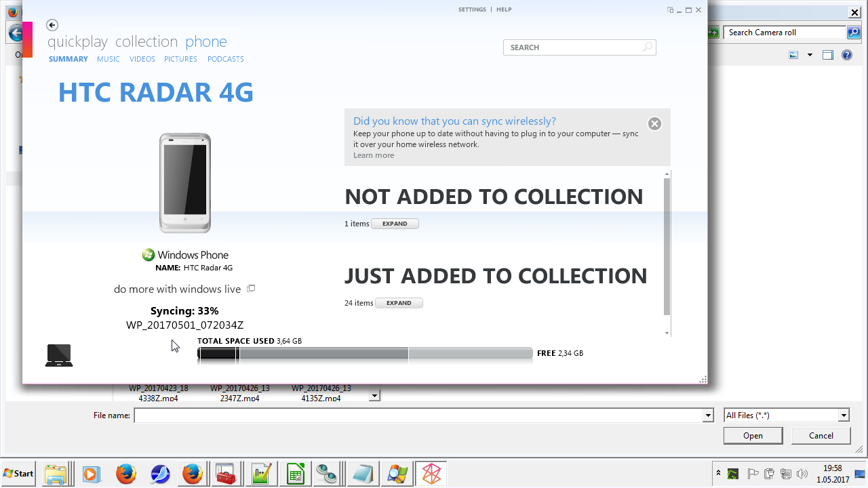Expand the Just Added to Collection items

(x=399, y=303)
